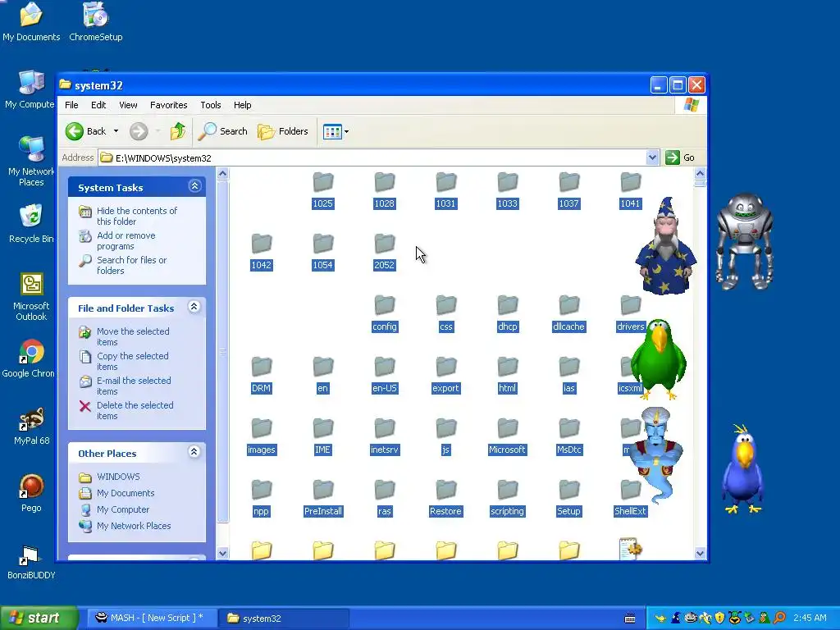Open the Help menu
The width and height of the screenshot is (840, 630).
pos(242,105)
